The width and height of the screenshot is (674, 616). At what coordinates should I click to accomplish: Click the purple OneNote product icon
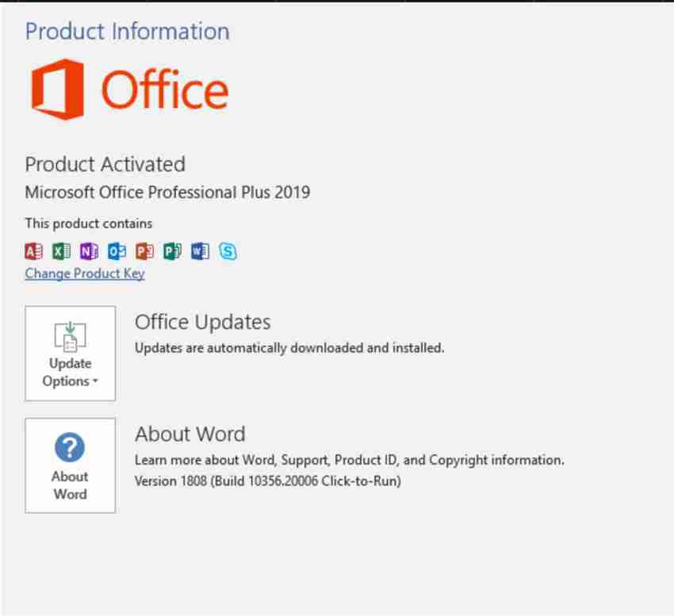click(90, 251)
